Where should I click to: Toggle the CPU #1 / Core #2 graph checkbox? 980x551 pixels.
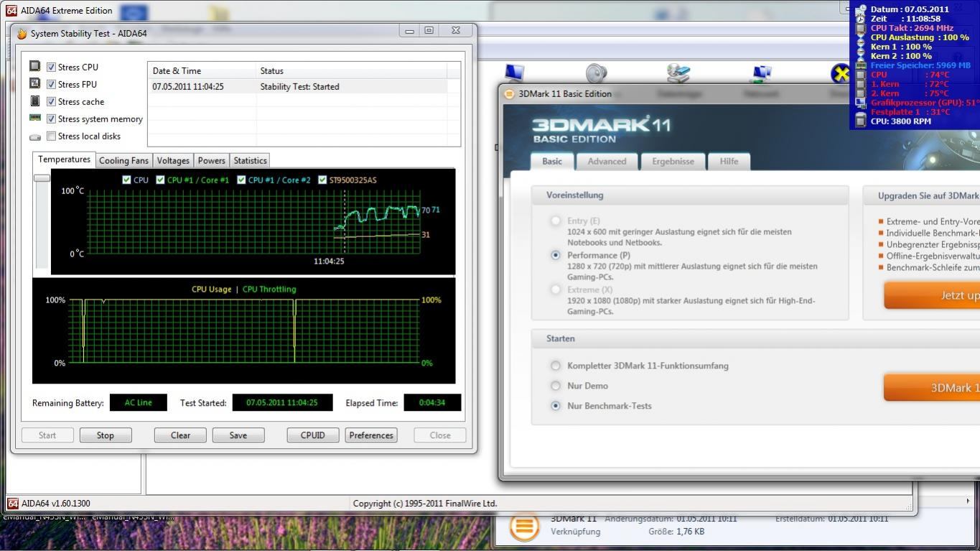241,180
